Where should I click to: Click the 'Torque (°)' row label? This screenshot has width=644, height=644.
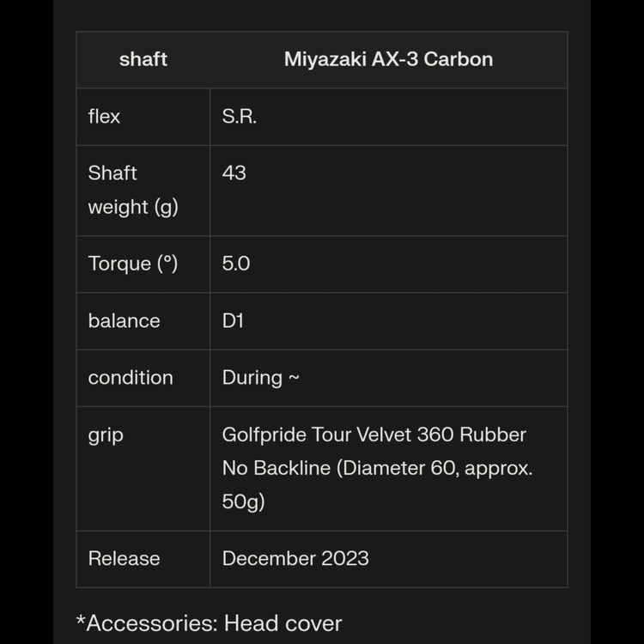click(x=133, y=264)
